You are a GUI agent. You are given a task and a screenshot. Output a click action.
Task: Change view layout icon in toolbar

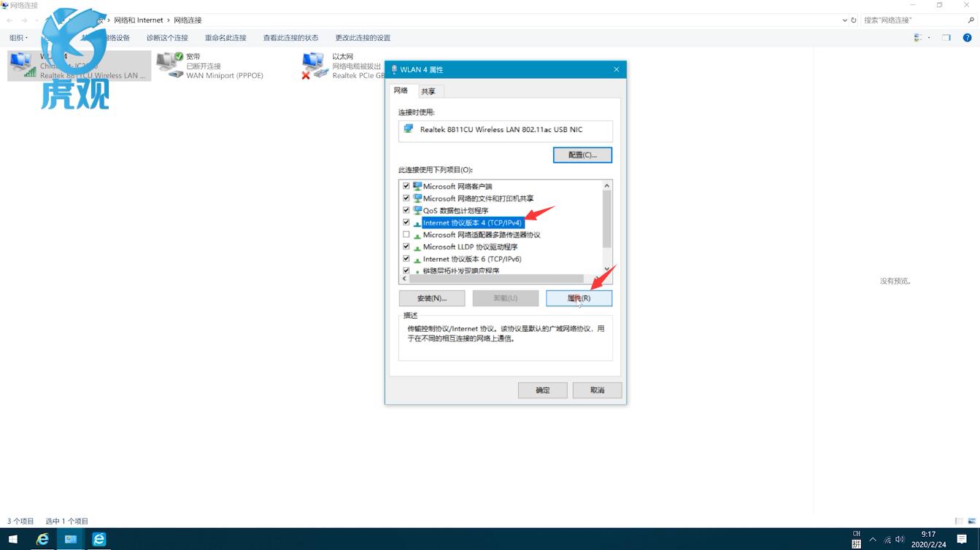[918, 38]
